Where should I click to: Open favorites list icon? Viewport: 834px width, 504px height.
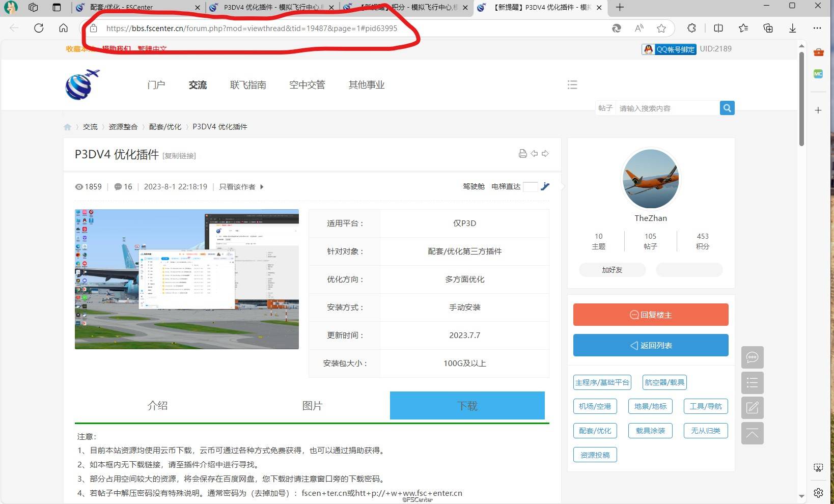point(743,28)
